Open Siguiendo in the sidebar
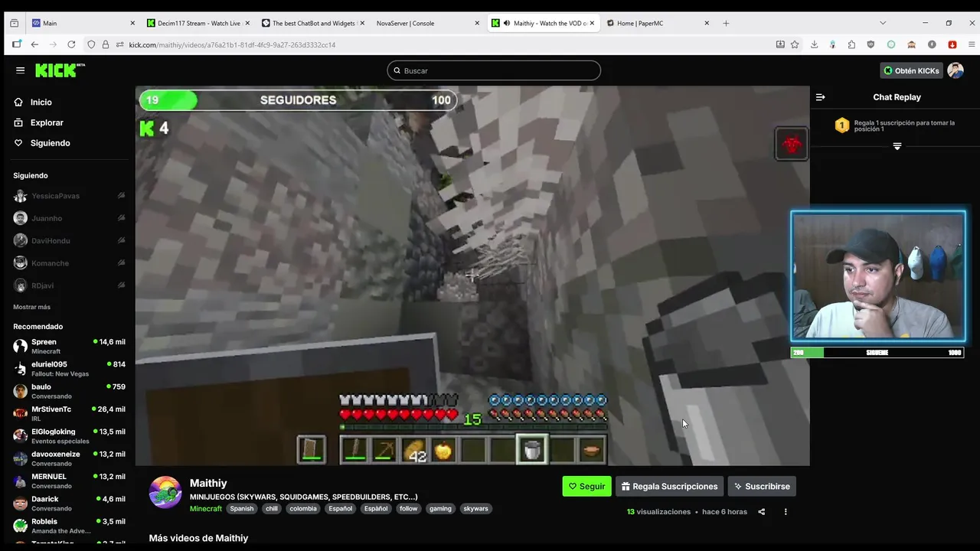980x551 pixels. pos(50,143)
